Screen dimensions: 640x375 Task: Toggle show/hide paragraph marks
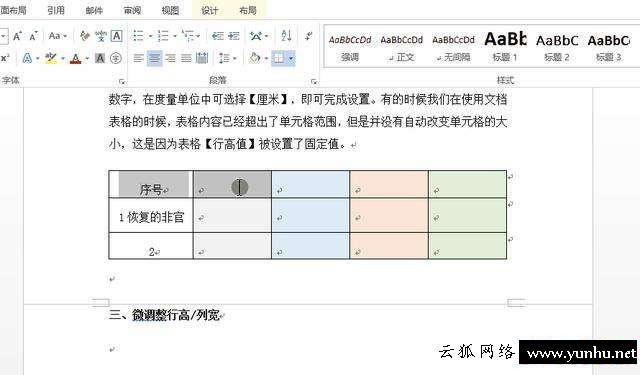pyautogui.click(x=309, y=36)
